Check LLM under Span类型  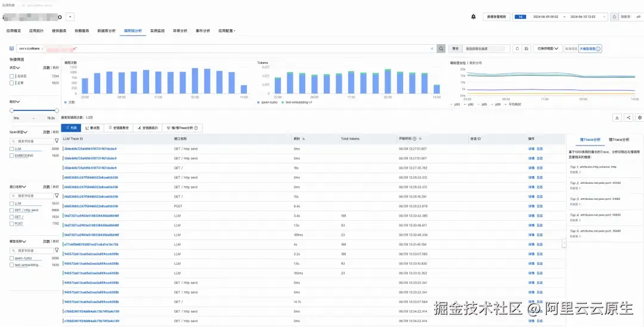[11, 149]
